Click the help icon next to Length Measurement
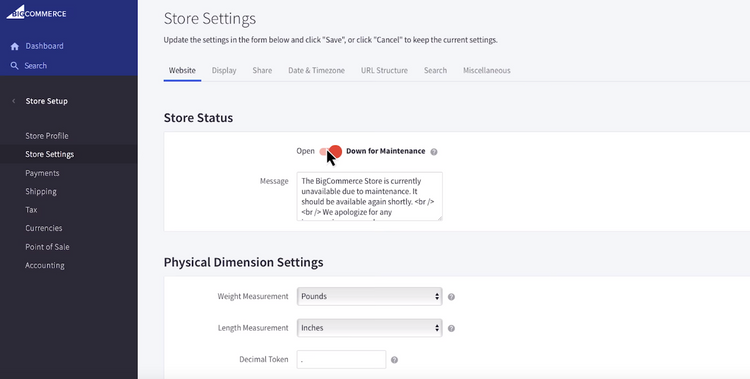Viewport: 750px width, 379px height. click(451, 328)
